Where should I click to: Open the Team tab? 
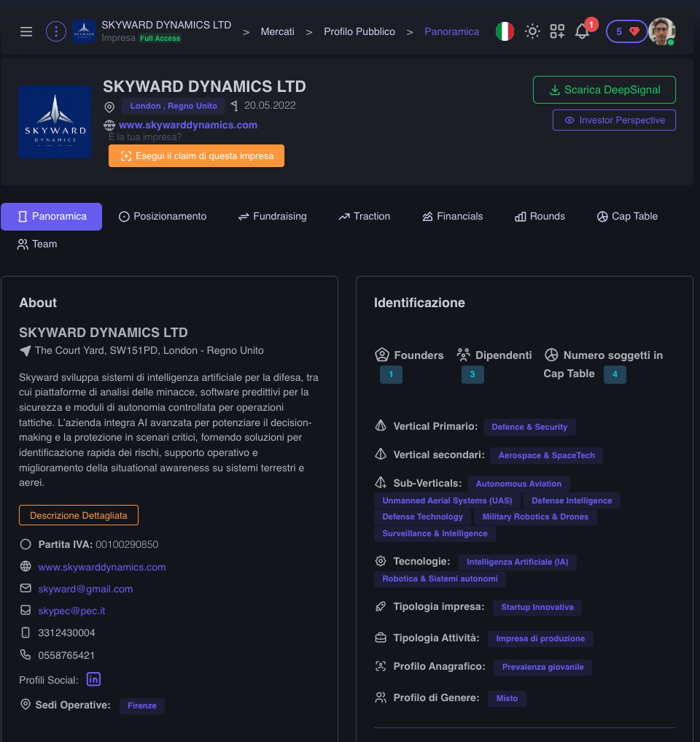point(37,244)
